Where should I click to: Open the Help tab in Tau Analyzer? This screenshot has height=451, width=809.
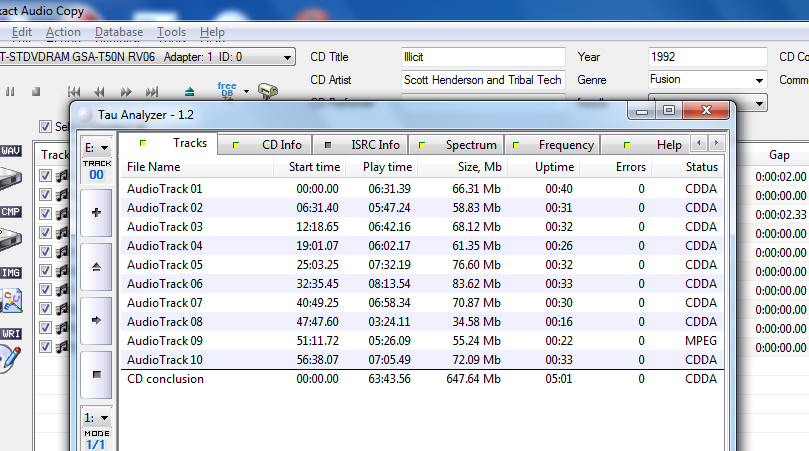(x=647, y=145)
